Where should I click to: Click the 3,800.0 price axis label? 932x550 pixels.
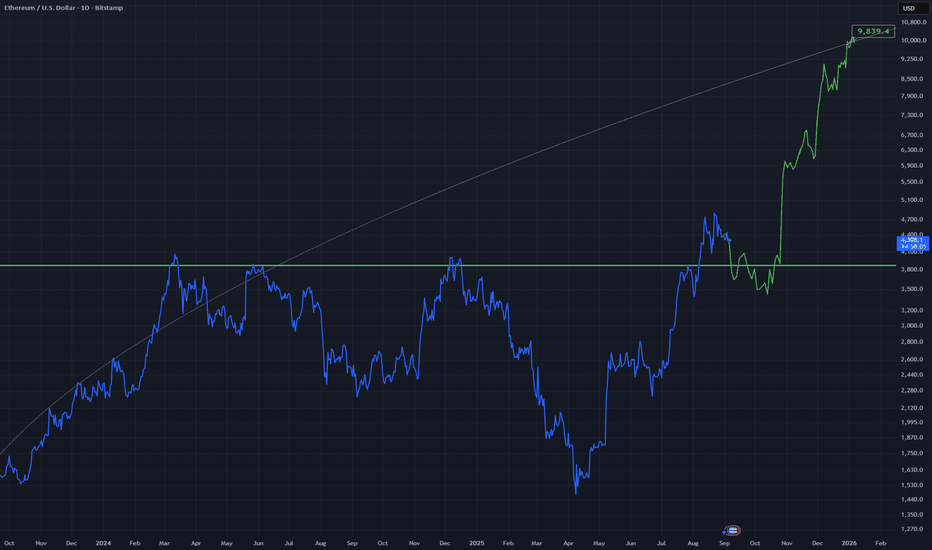tap(912, 269)
